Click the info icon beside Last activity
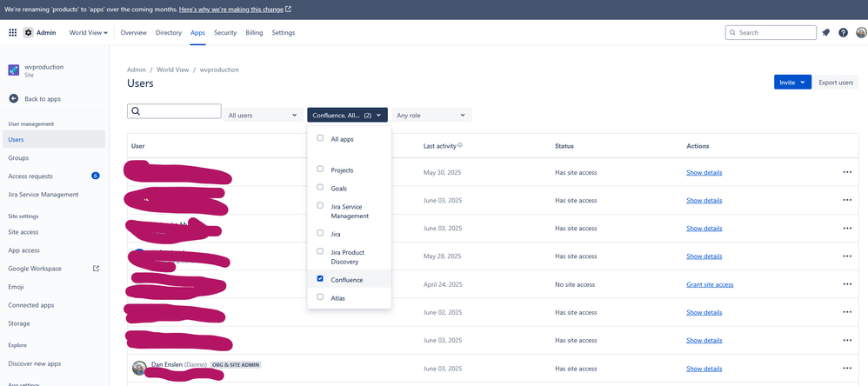868x386 pixels. [x=460, y=145]
